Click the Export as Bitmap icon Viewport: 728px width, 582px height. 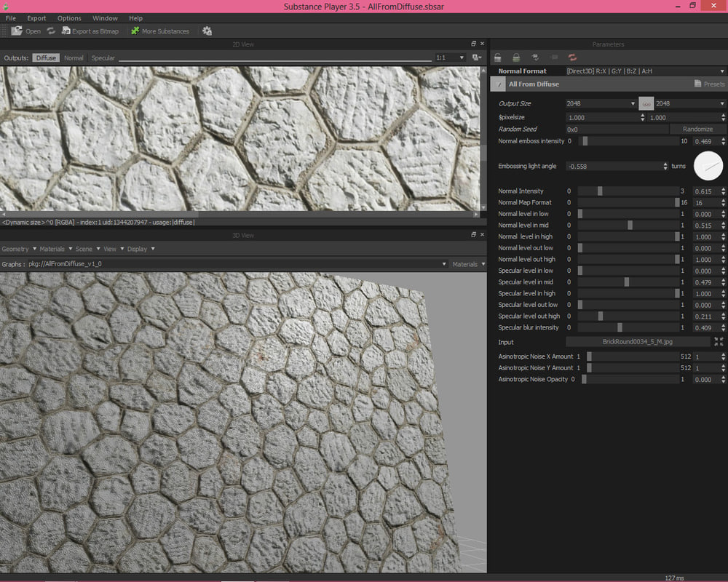pyautogui.click(x=66, y=31)
